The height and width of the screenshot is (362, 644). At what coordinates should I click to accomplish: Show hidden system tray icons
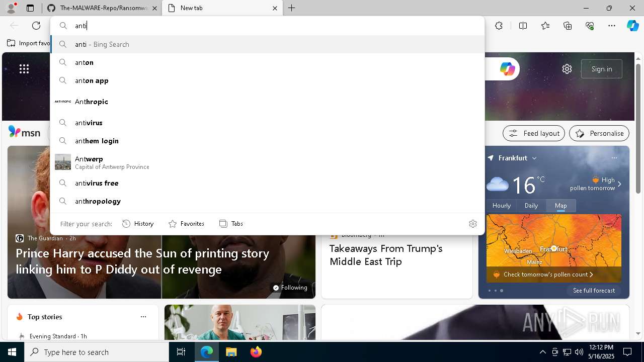click(542, 352)
